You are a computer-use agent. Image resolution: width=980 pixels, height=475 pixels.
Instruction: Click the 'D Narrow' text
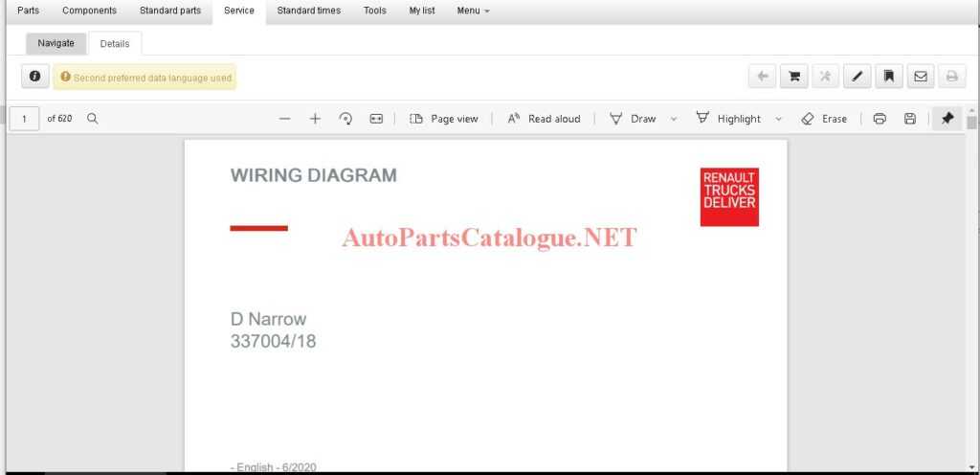tap(269, 319)
